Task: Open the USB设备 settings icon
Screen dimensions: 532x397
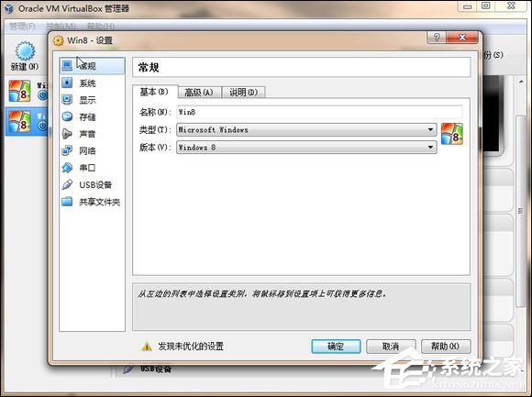Action: pos(67,184)
